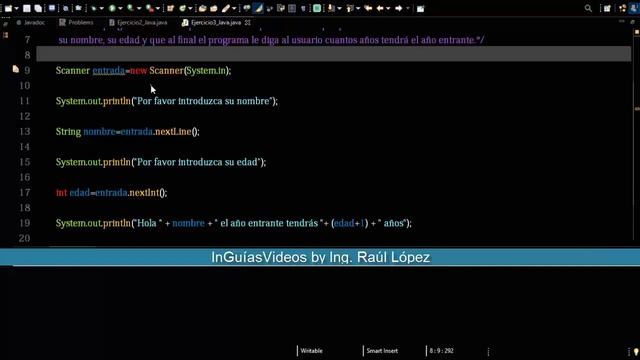Click the Previous Annotation icon
Image resolution: width=640 pixels, height=360 pixels.
350,8
